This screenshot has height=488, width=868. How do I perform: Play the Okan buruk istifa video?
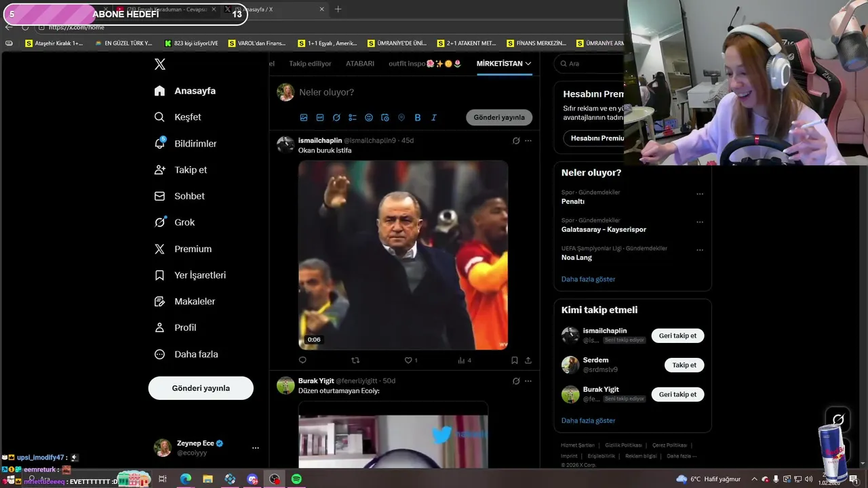(403, 255)
